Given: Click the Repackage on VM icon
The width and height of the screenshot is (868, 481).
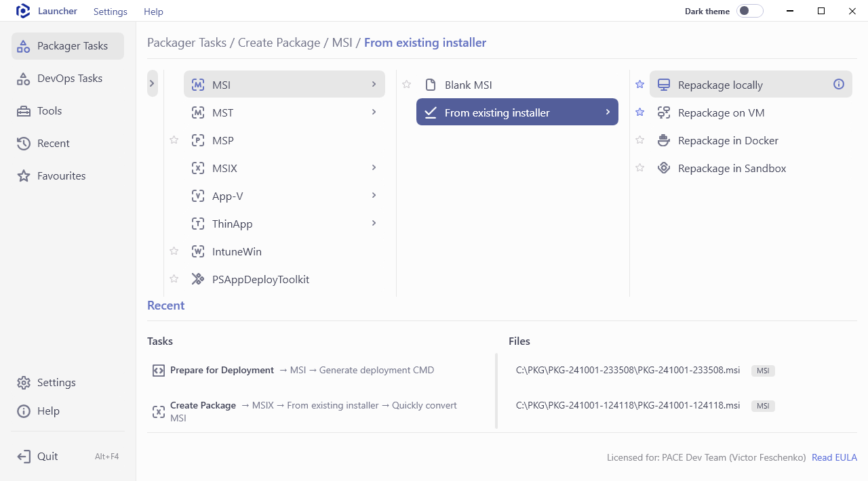Looking at the screenshot, I should coord(664,112).
